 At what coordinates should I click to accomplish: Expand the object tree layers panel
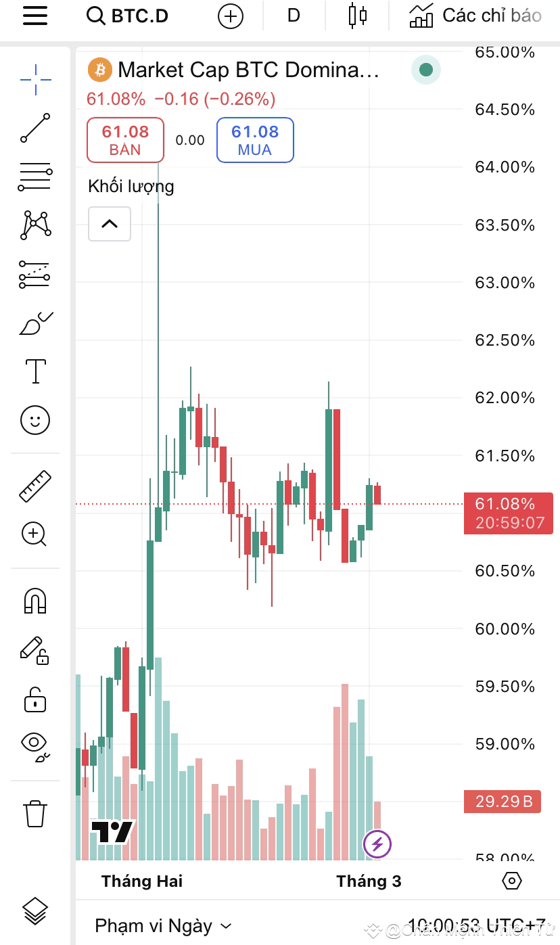[x=35, y=911]
